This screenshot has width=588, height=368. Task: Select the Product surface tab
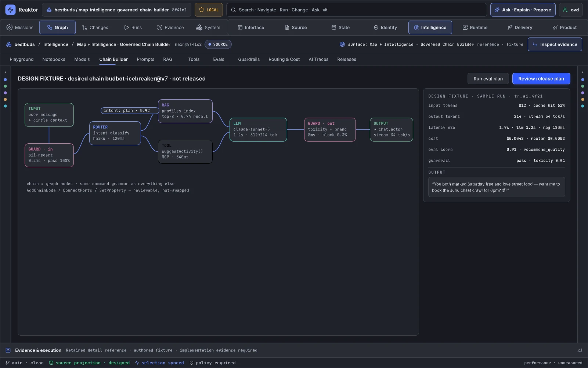pyautogui.click(x=564, y=28)
